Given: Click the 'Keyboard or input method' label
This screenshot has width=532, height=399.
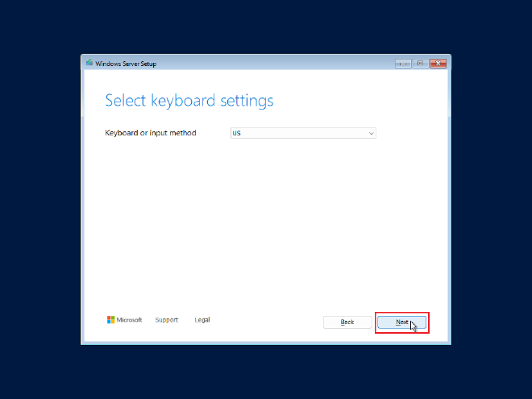Looking at the screenshot, I should pyautogui.click(x=151, y=133).
